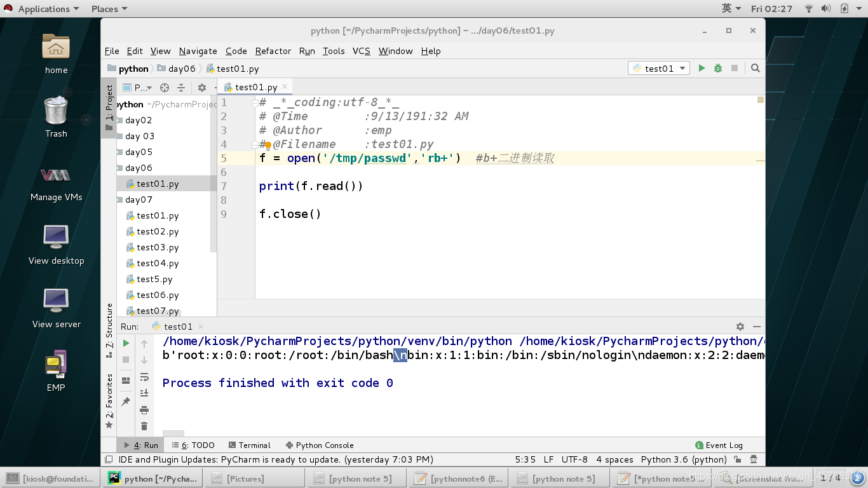The image size is (868, 488).
Task: Click the grey stop square in top toolbar
Action: point(735,68)
